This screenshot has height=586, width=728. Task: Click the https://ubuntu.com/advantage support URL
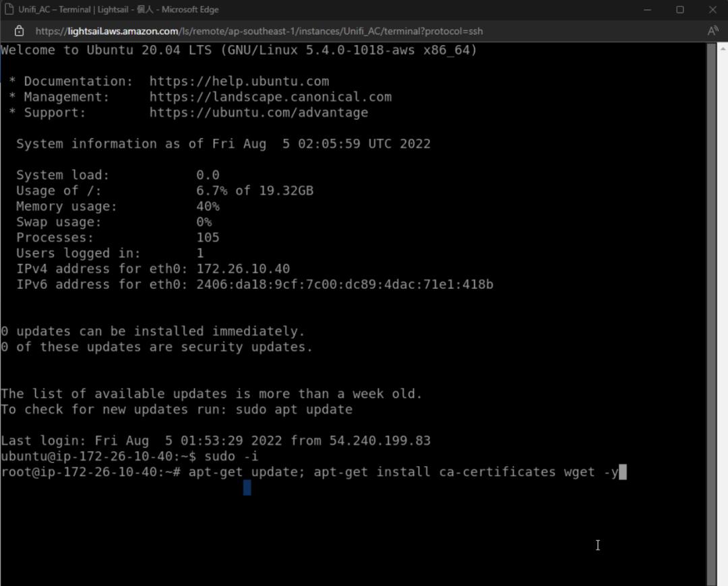(x=259, y=112)
